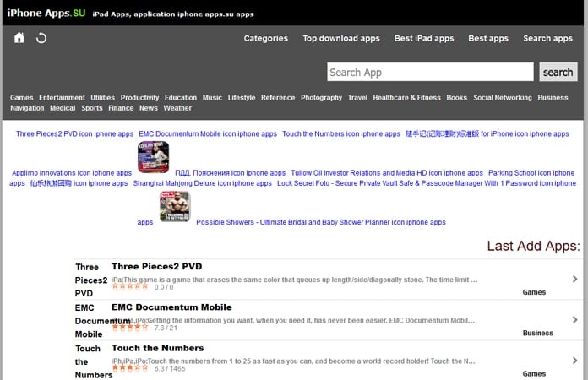The image size is (588, 380).
Task: Open Tullow Oil Investor Relations link
Action: [387, 173]
